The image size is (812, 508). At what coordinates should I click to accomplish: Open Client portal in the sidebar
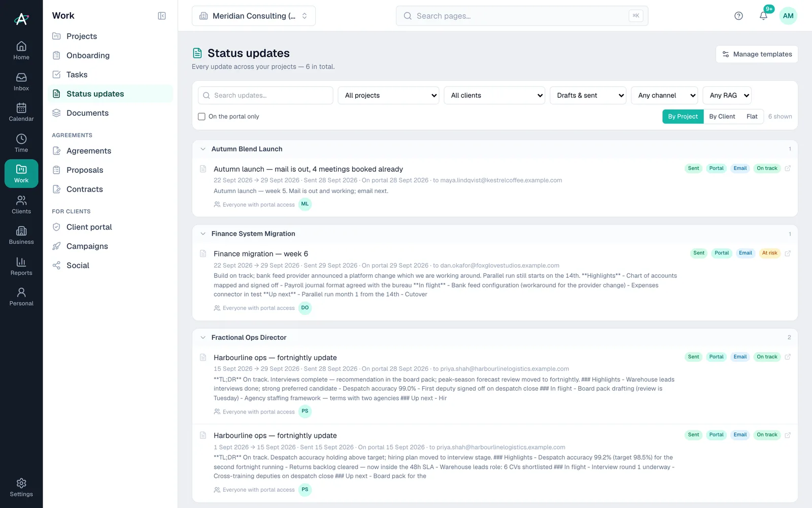coord(110,227)
